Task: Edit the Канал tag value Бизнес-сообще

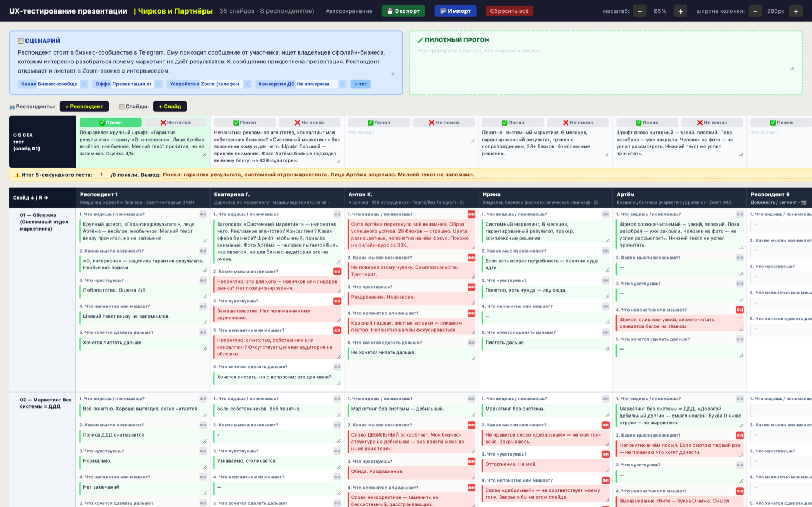Action: [x=58, y=84]
